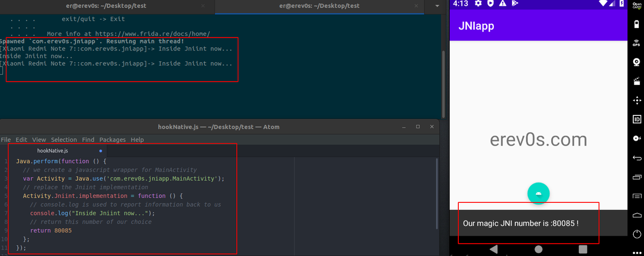This screenshot has height=256, width=644.
Task: Open the Edit menu in Atom
Action: coord(21,140)
